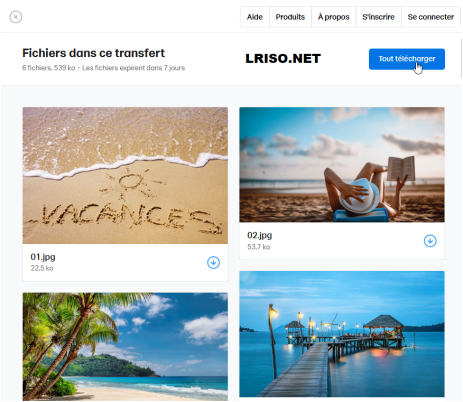This screenshot has width=463, height=402.
Task: Open the woman reading on beach thumbnail
Action: tap(342, 164)
